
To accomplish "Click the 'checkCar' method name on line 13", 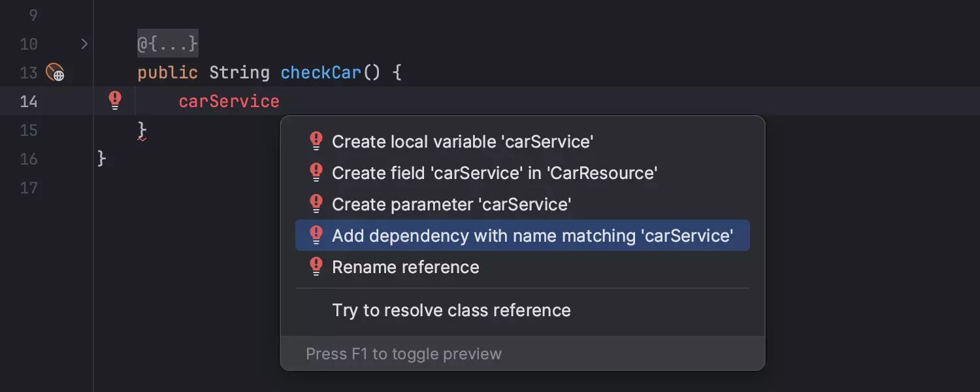I will [x=320, y=73].
